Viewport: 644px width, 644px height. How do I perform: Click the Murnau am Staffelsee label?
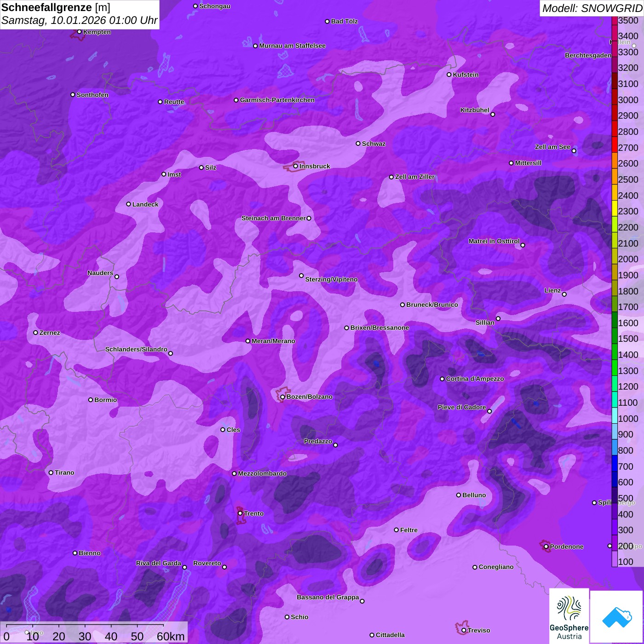pos(292,46)
